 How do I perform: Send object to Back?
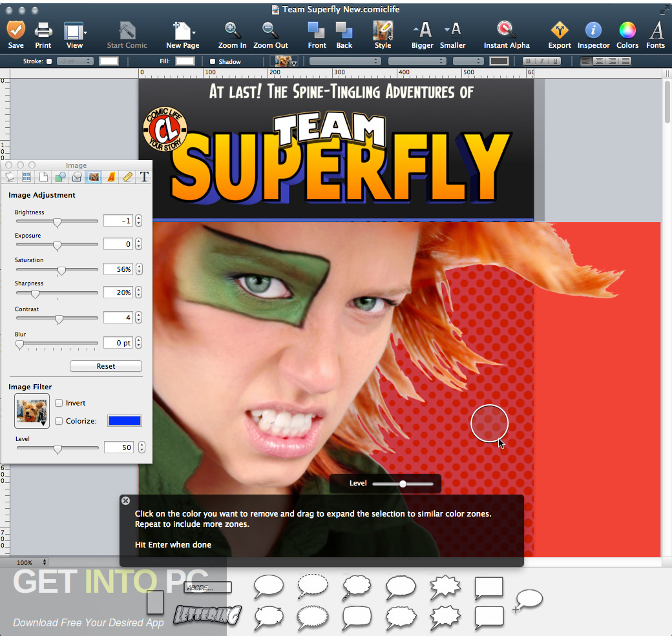pos(344,35)
